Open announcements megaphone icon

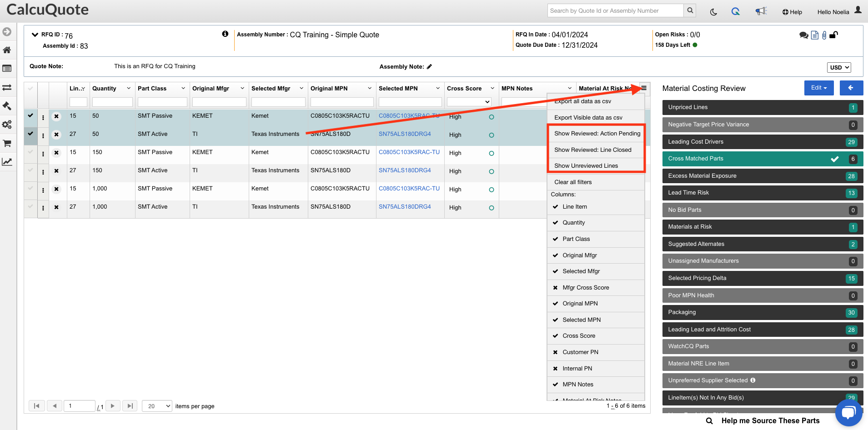tap(761, 11)
